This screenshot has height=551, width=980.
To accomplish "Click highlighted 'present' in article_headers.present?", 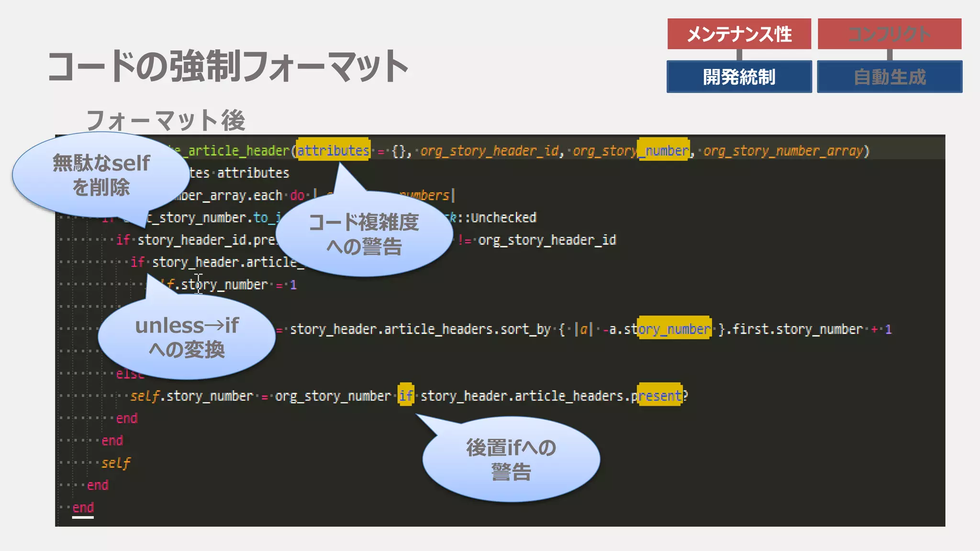I will pyautogui.click(x=659, y=395).
